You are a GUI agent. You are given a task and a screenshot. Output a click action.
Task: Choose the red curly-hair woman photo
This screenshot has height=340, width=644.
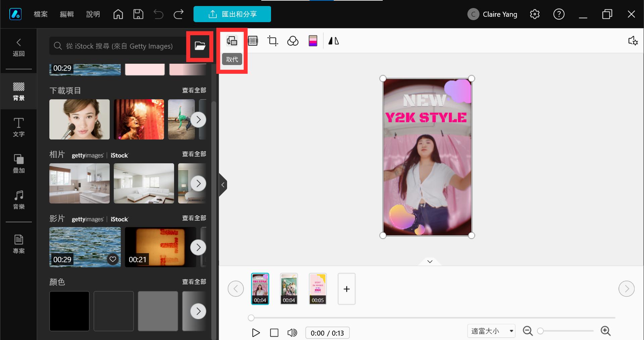pyautogui.click(x=139, y=119)
